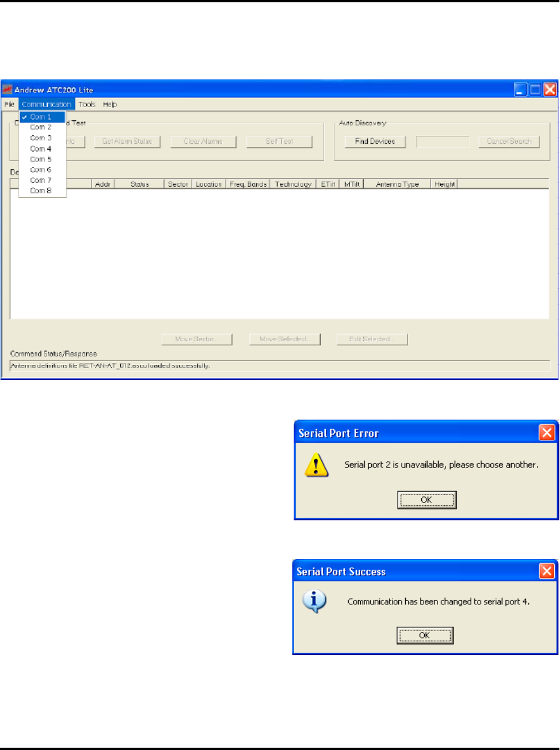Screen dimensions: 560x750
Task: Minimize the Andrew ATC200 Lite window
Action: pos(521,89)
